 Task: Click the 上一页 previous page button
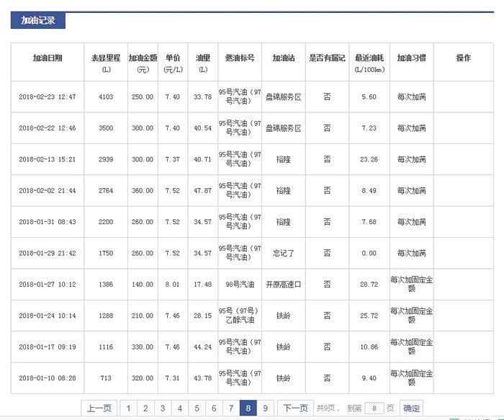pyautogui.click(x=99, y=408)
